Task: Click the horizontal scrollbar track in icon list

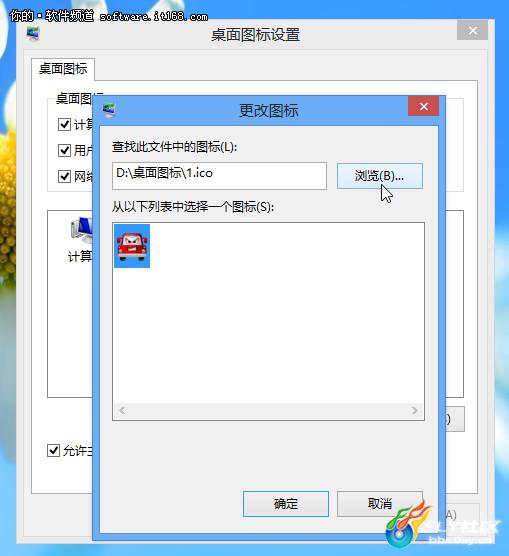Action: pyautogui.click(x=268, y=411)
